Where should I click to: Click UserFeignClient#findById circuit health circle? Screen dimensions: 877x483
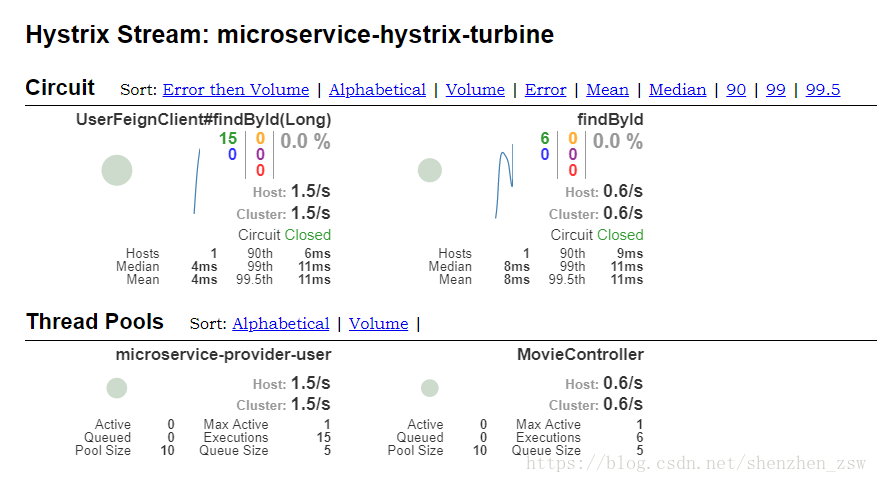(117, 171)
